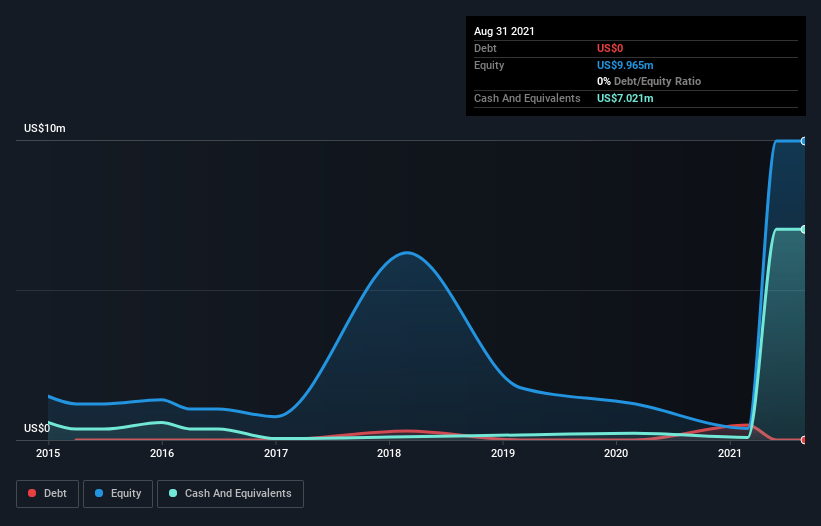
Task: Click the 2020 x-axis label
Action: (616, 453)
